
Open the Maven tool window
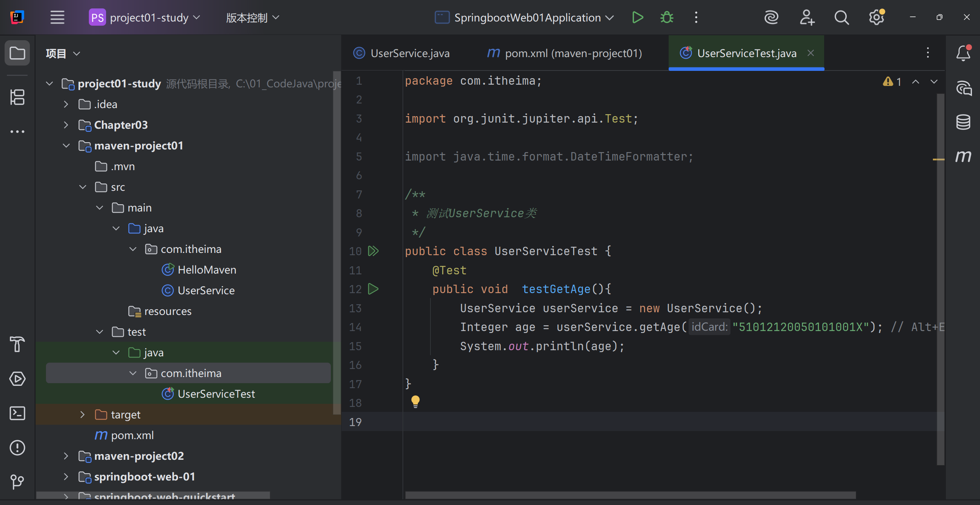(963, 156)
